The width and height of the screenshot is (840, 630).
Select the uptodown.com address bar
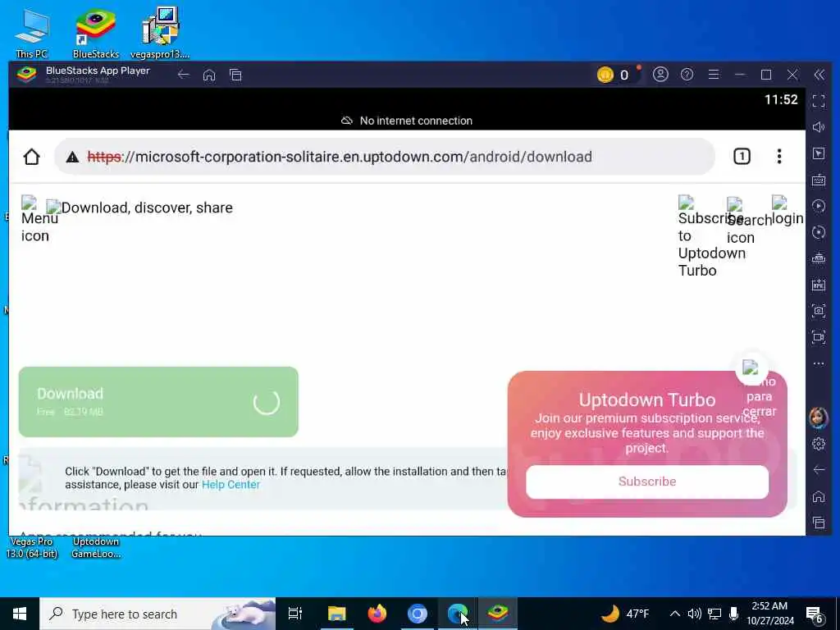pos(385,157)
